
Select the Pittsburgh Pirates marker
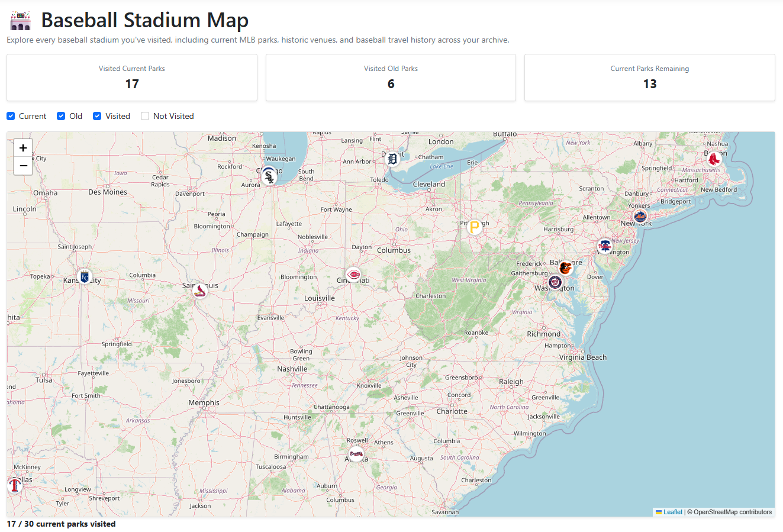[475, 227]
